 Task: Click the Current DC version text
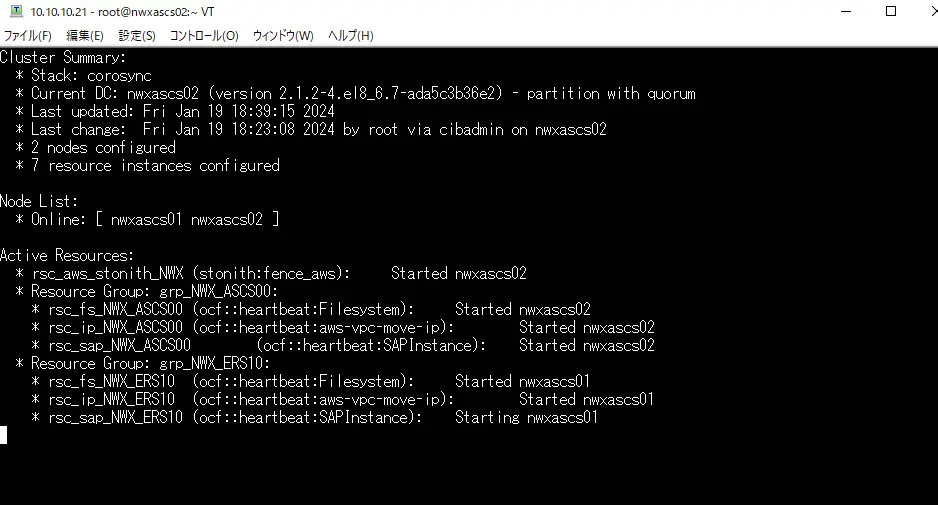coord(355,93)
